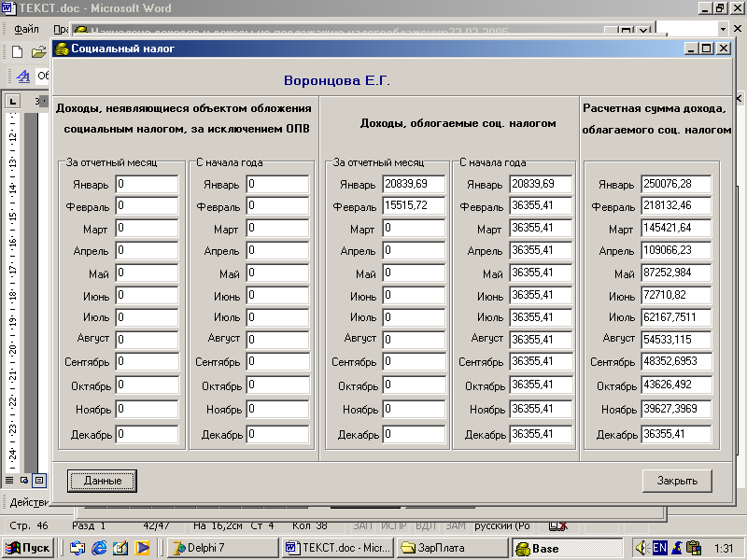Screen dimensions: 747x560
Task: Switch to Delphi 7 in the taskbar
Action: tap(220, 548)
